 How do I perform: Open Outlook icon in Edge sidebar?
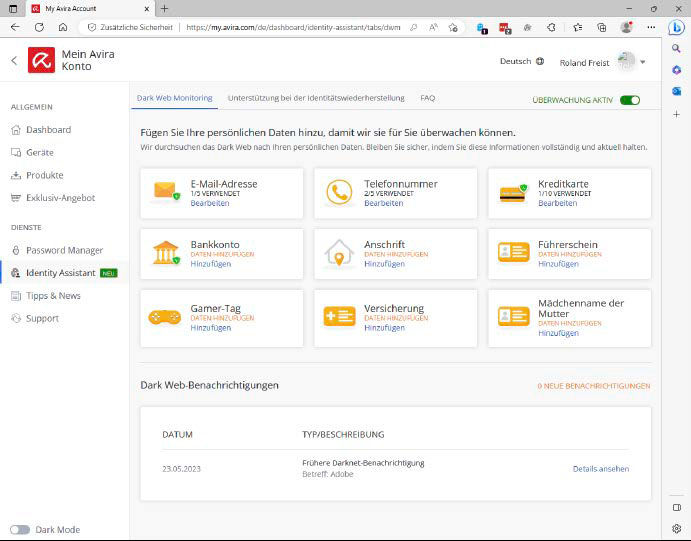(x=676, y=91)
